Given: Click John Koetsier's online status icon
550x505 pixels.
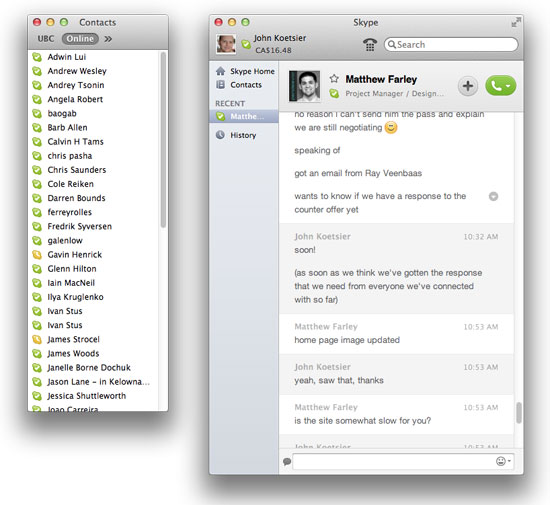Looking at the screenshot, I should (246, 44).
